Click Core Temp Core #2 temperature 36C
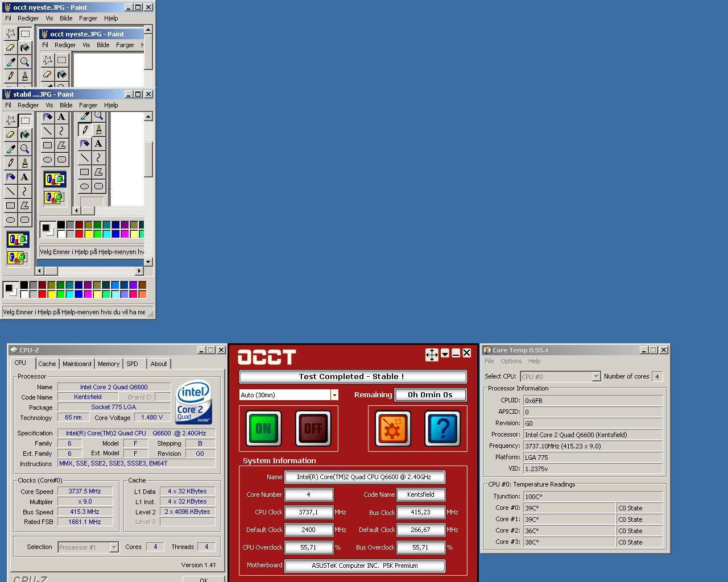The image size is (728, 582). point(569,531)
